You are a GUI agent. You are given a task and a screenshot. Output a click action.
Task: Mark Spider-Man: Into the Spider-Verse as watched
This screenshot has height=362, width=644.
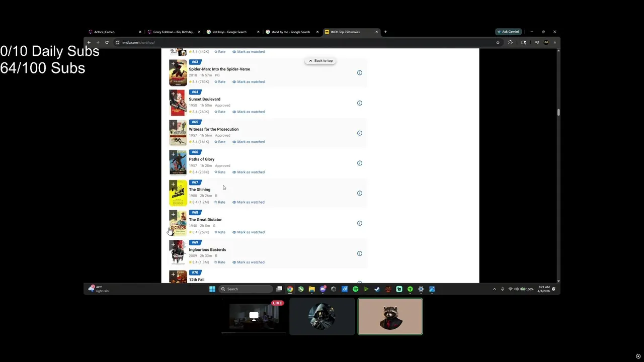tap(249, 81)
